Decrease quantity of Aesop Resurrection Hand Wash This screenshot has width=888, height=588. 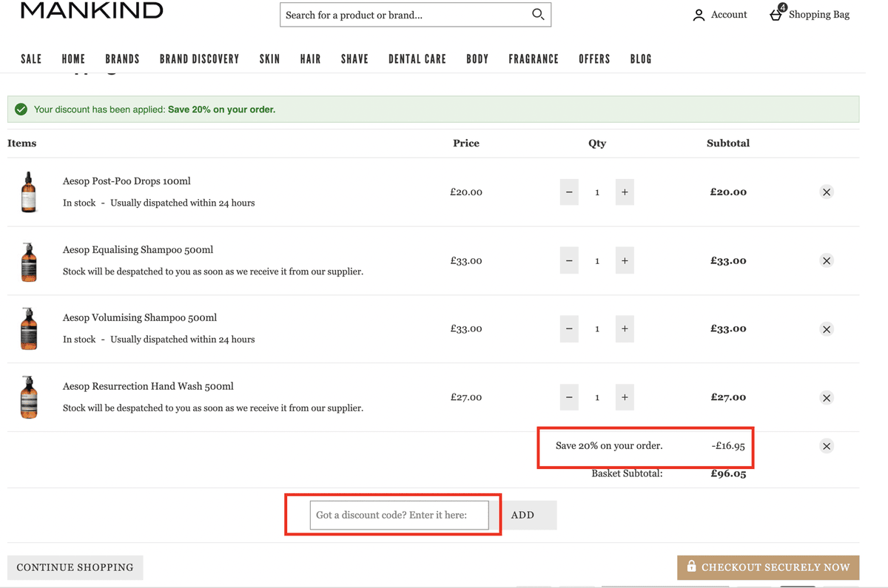tap(569, 397)
